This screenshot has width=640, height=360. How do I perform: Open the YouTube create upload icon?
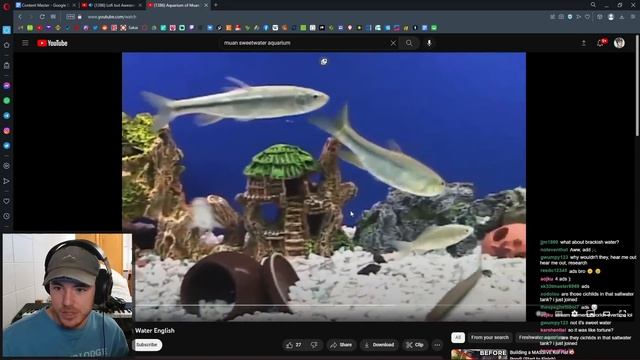(x=584, y=43)
